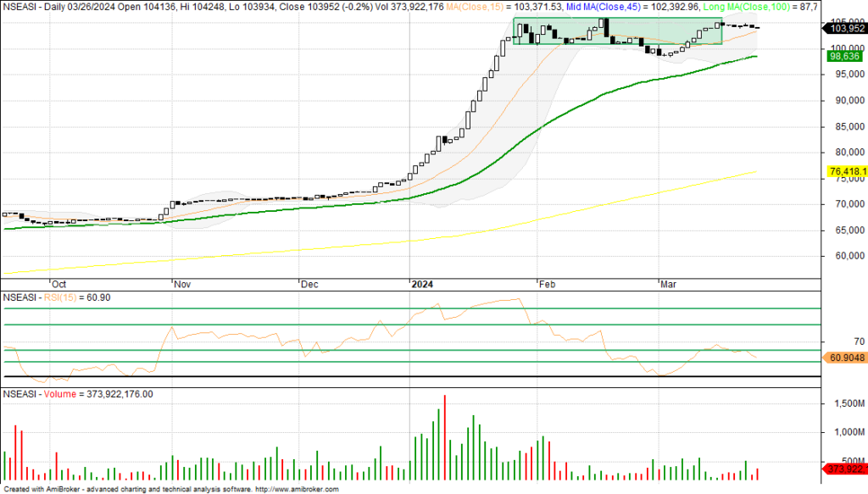Click the red volume tag 373,922
Viewport: 868px width, 494px height.
pos(844,469)
